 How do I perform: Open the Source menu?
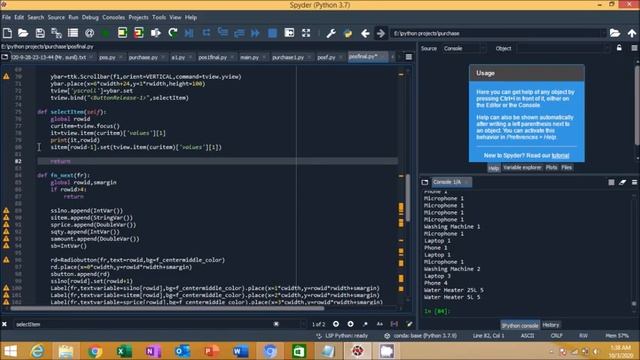coord(56,18)
